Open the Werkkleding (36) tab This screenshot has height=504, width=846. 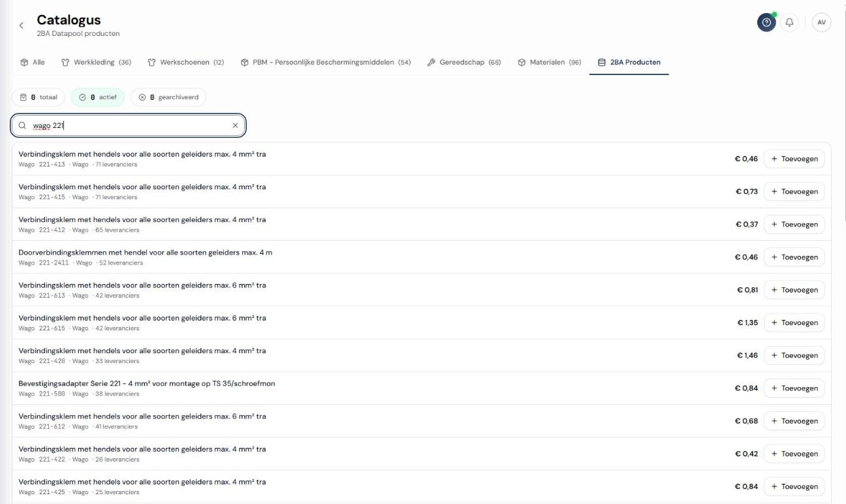(96, 63)
